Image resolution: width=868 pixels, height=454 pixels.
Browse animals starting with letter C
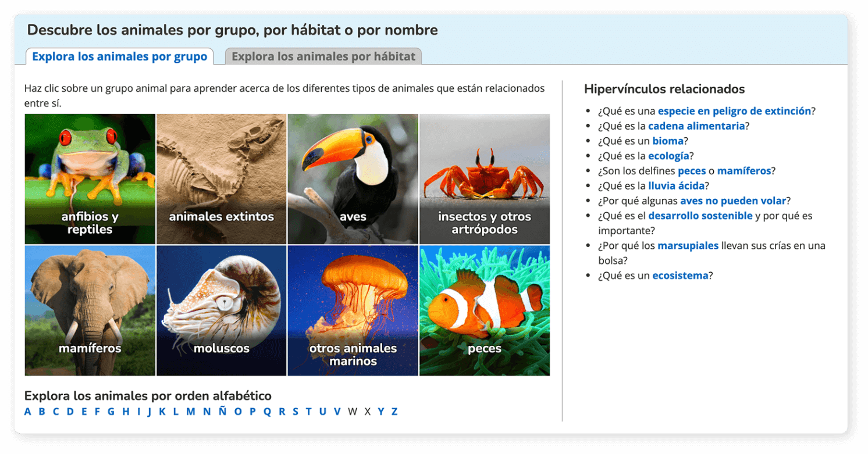click(x=56, y=412)
